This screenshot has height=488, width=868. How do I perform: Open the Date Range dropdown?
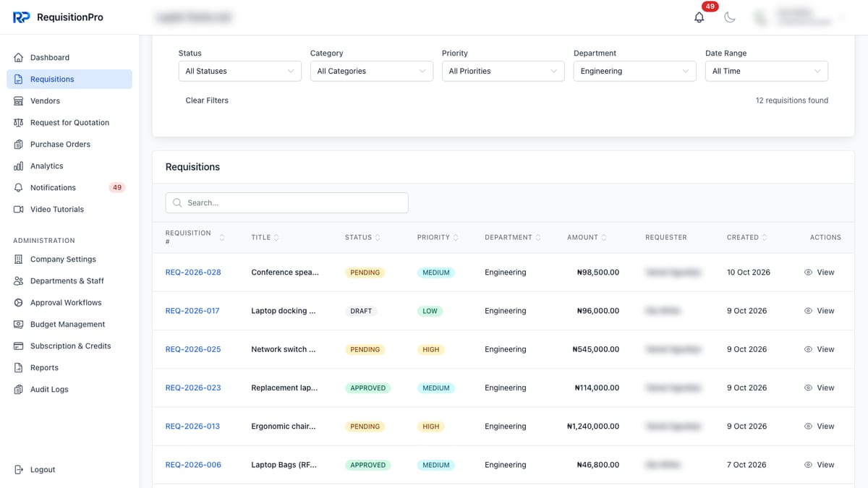point(767,71)
